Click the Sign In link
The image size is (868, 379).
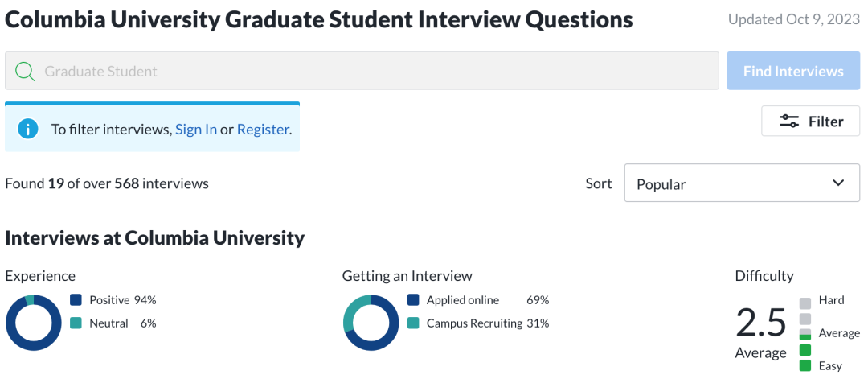[196, 130]
